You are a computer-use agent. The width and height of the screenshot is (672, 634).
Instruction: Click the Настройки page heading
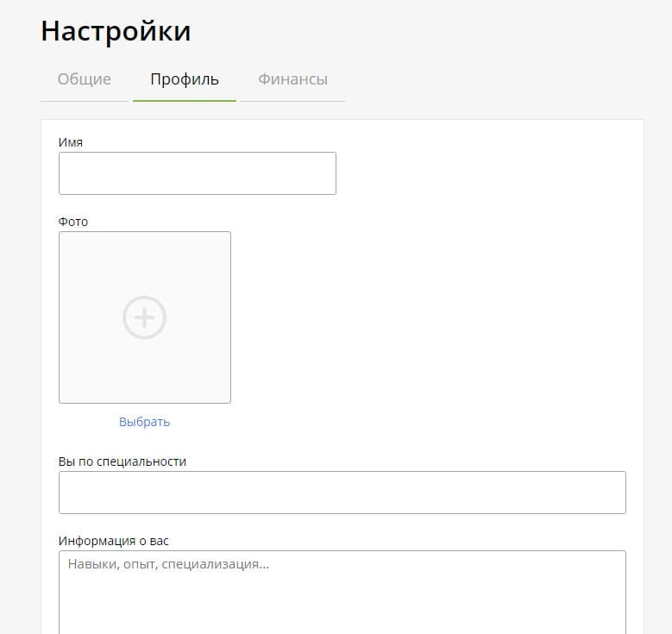[116, 31]
